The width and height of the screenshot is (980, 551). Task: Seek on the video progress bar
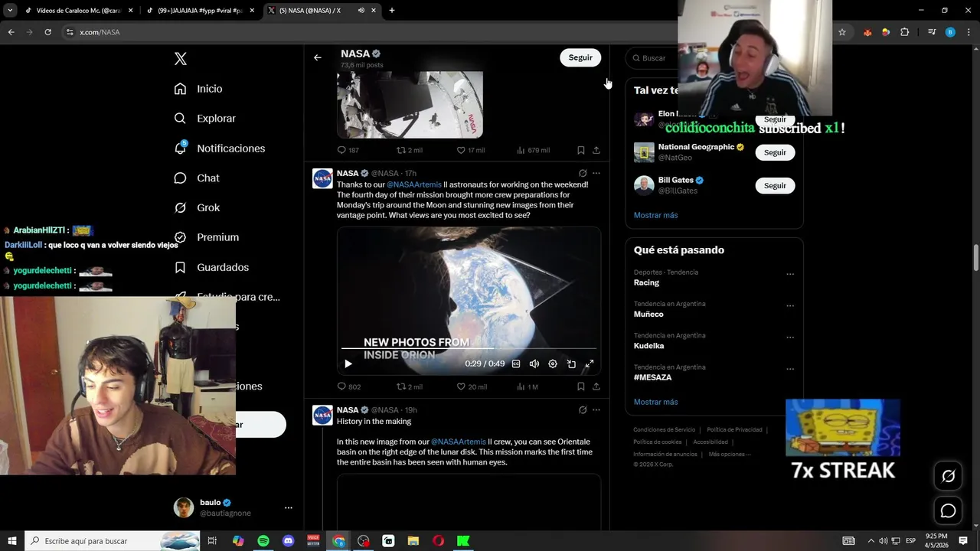[469, 349]
